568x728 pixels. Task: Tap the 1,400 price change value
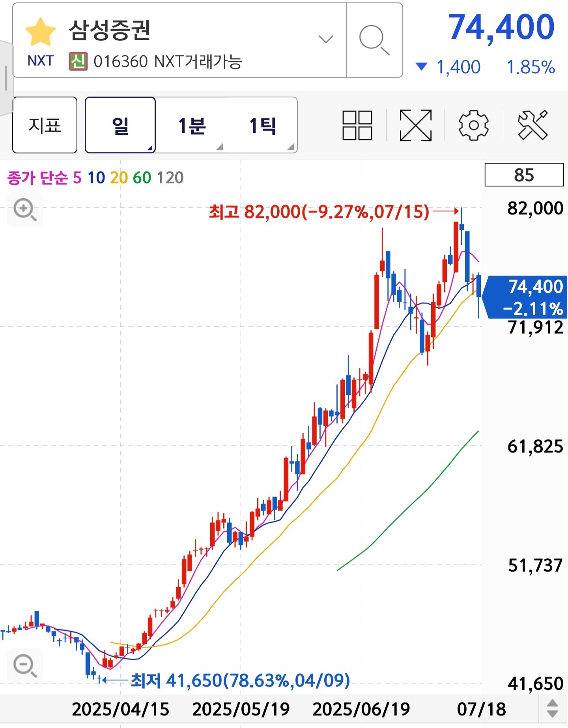tap(458, 67)
